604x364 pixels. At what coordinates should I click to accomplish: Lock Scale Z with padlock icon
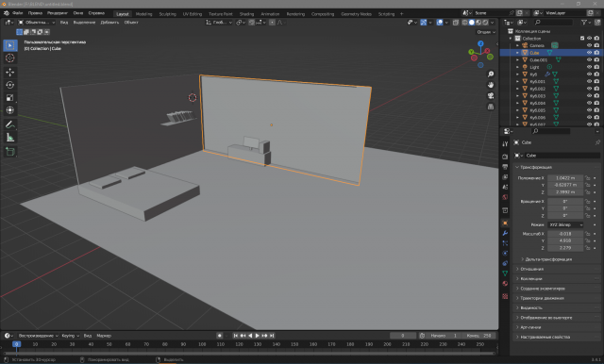(587, 248)
